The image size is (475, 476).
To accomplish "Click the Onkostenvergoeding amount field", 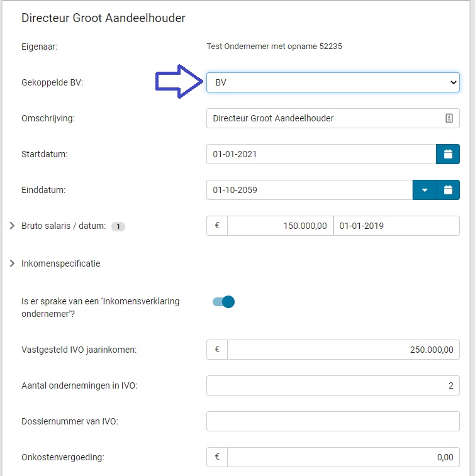I will click(x=343, y=457).
